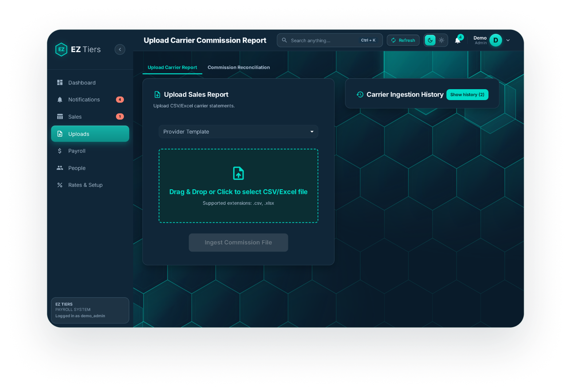Click the Carrier Ingestion History heading
The height and width of the screenshot is (392, 571).
[x=405, y=95]
